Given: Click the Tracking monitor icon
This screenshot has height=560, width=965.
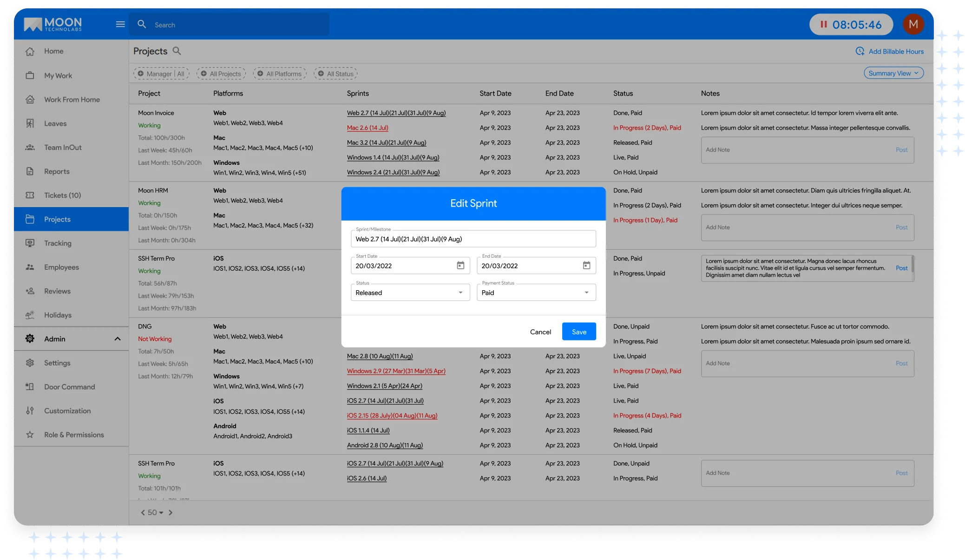Looking at the screenshot, I should [x=30, y=243].
